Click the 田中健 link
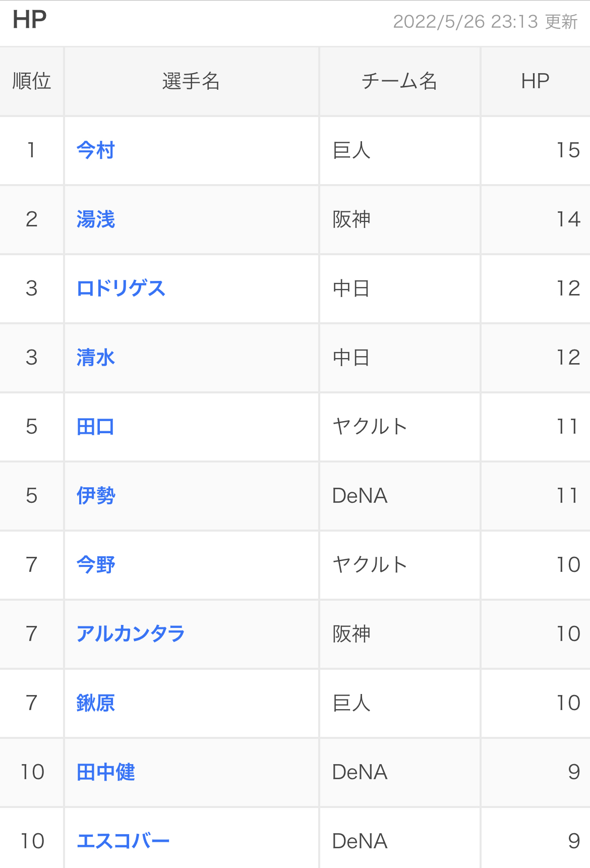This screenshot has height=868, width=590. click(106, 772)
